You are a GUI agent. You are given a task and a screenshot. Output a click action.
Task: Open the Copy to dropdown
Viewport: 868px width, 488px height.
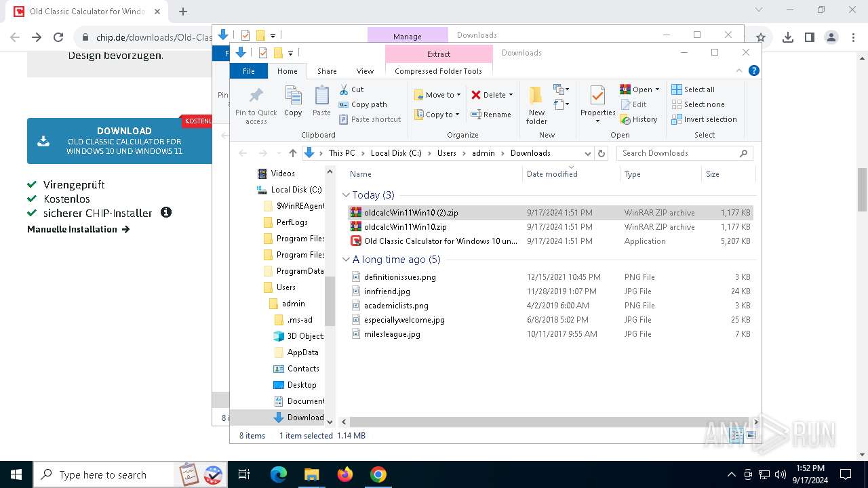[x=437, y=115]
